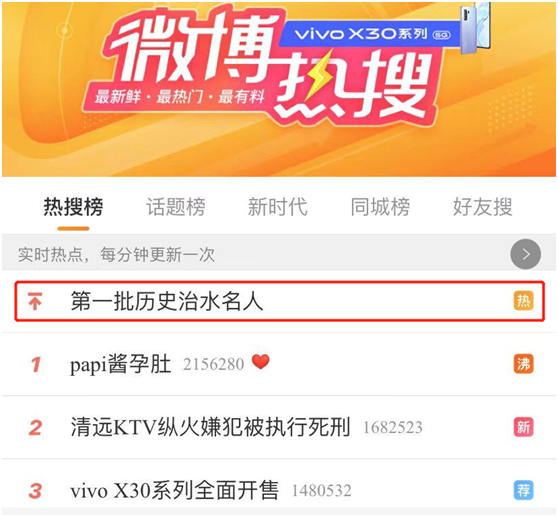Click the pink 新 badge icon
This screenshot has height=517, width=558.
(523, 427)
